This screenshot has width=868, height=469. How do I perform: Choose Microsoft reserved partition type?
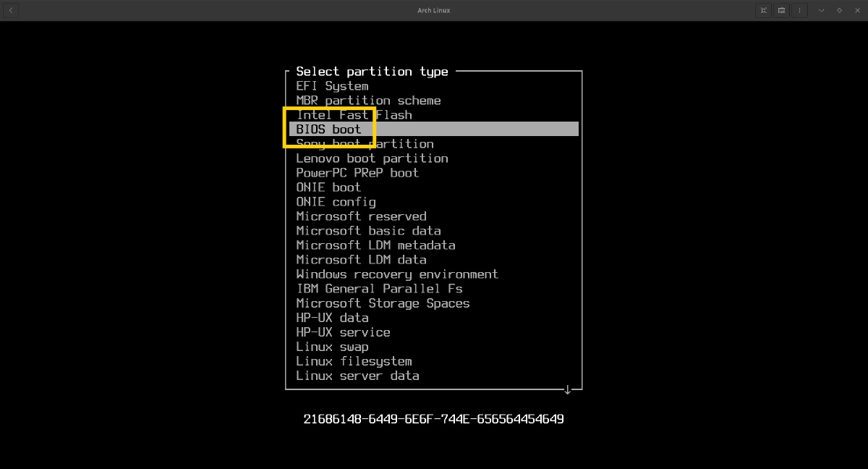coord(361,216)
